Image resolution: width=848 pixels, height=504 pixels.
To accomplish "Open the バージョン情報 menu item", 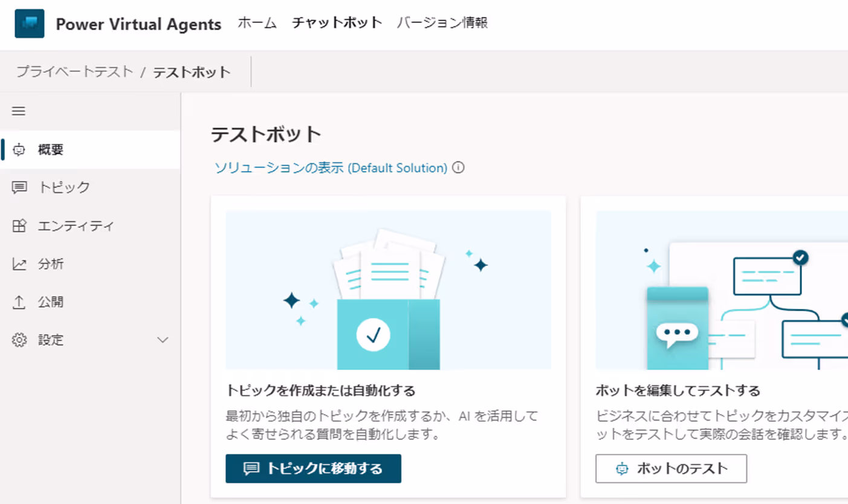I will pyautogui.click(x=442, y=23).
